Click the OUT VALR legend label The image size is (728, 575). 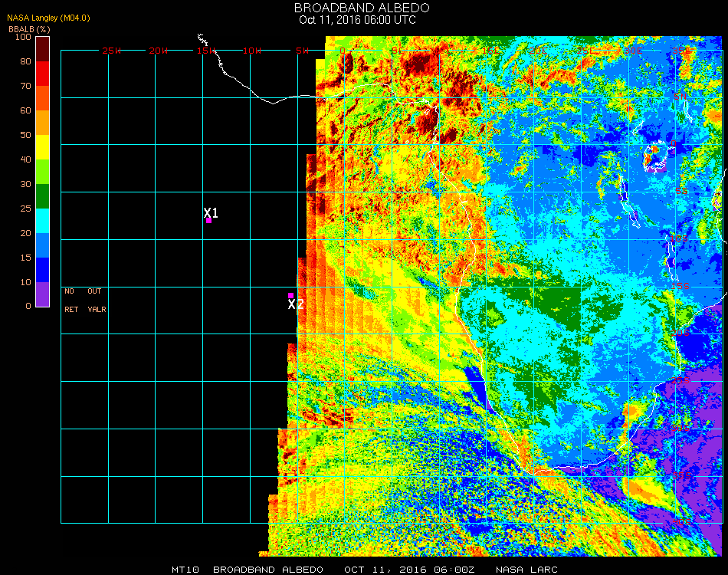pyautogui.click(x=97, y=301)
